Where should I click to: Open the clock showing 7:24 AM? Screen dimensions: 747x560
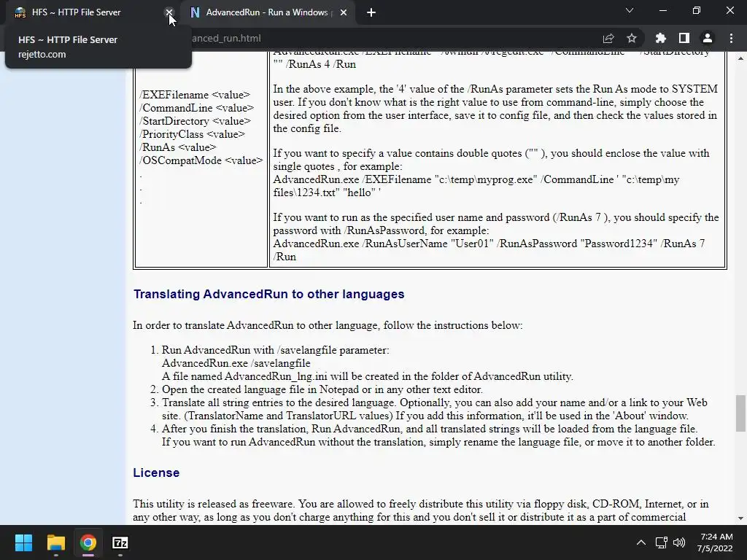pyautogui.click(x=715, y=542)
